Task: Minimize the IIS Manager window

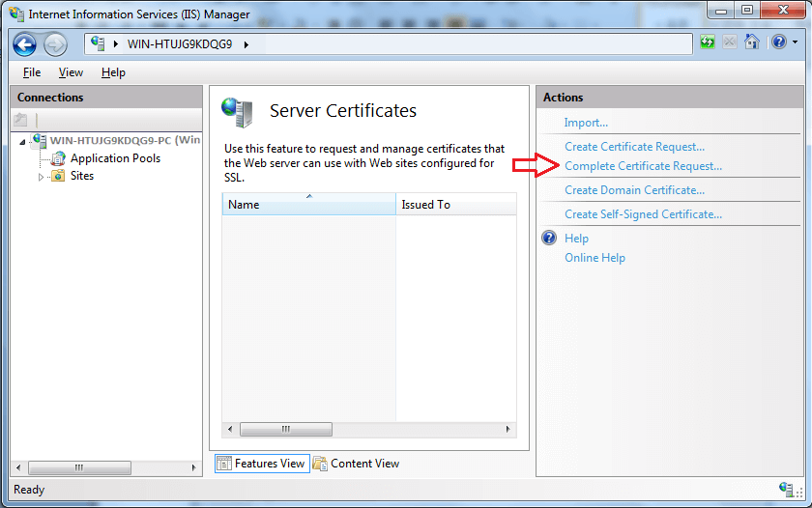Action: click(721, 11)
